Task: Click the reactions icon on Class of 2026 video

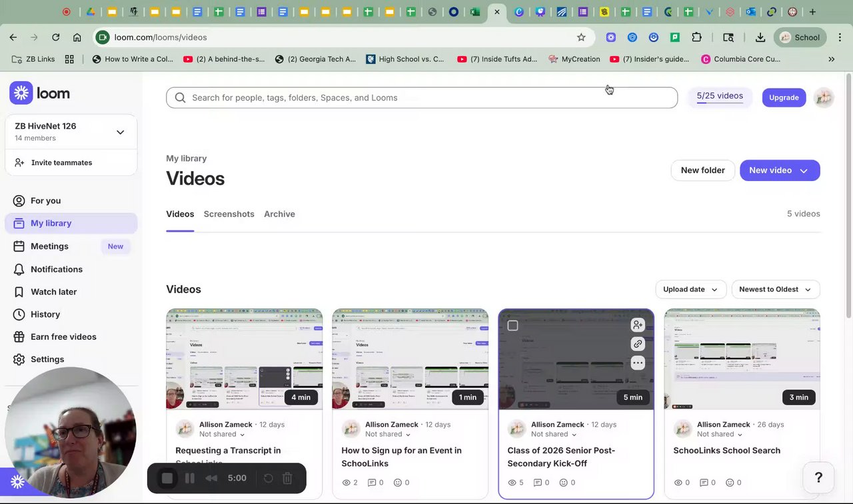Action: [x=564, y=483]
